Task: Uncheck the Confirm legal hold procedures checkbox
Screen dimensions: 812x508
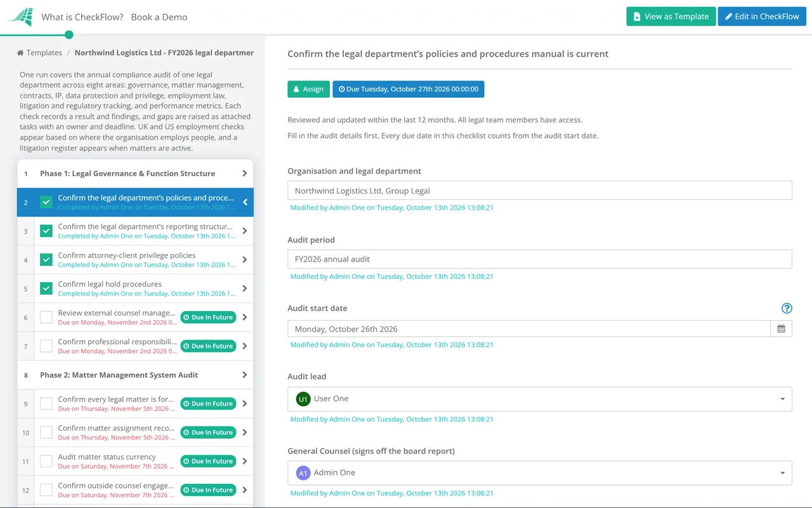Action: point(46,288)
